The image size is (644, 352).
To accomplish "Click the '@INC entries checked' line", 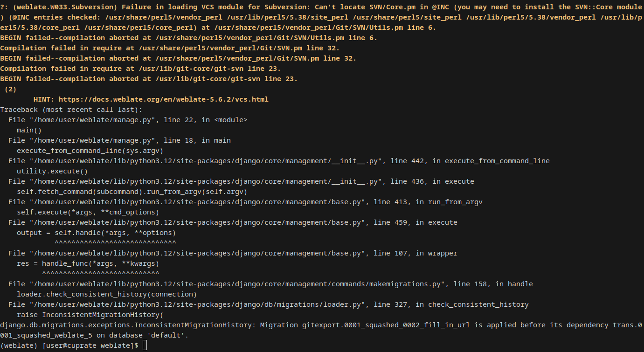I will click(322, 17).
